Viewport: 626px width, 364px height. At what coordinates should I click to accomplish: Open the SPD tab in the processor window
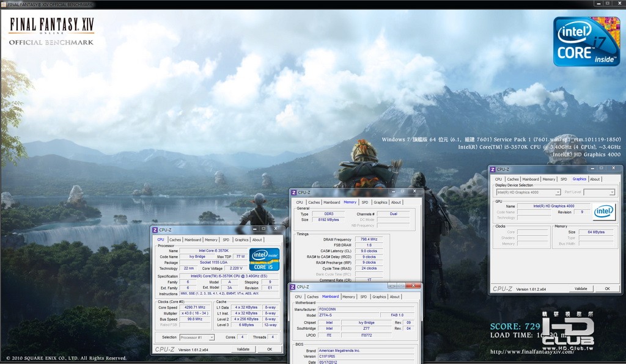(x=226, y=240)
